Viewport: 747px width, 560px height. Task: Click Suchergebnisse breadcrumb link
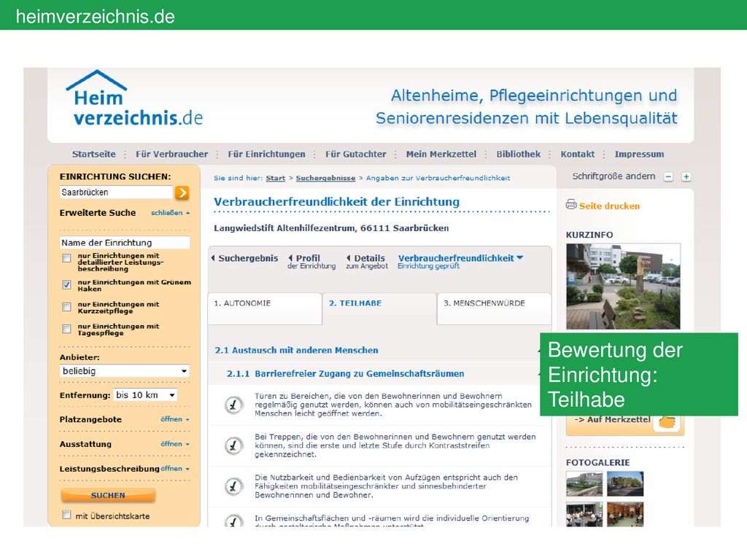(x=325, y=178)
